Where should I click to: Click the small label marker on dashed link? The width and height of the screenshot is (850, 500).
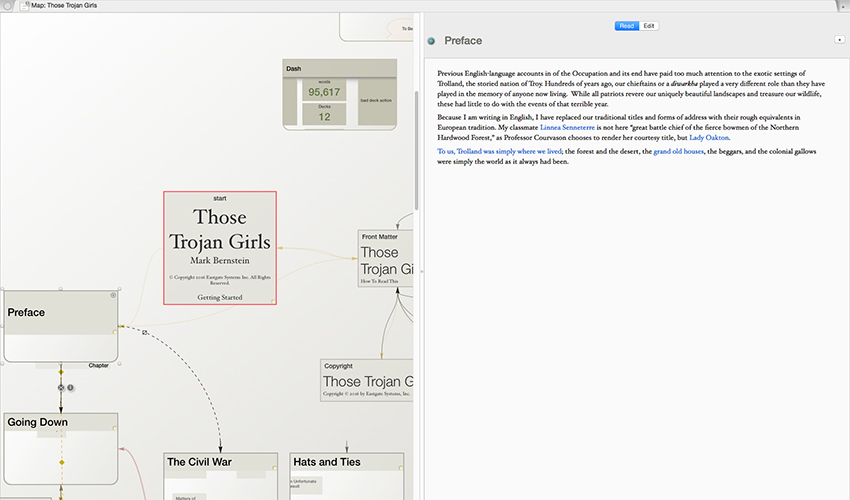pos(145,332)
